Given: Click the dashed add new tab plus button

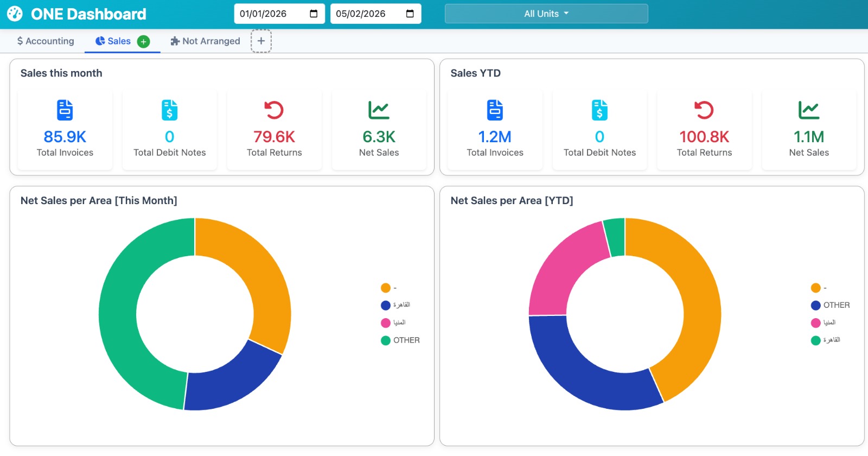Looking at the screenshot, I should tap(261, 41).
